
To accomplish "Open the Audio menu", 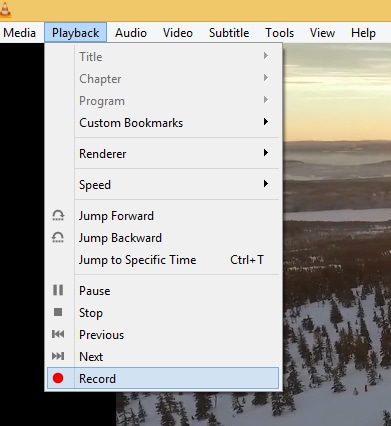I will click(x=131, y=33).
